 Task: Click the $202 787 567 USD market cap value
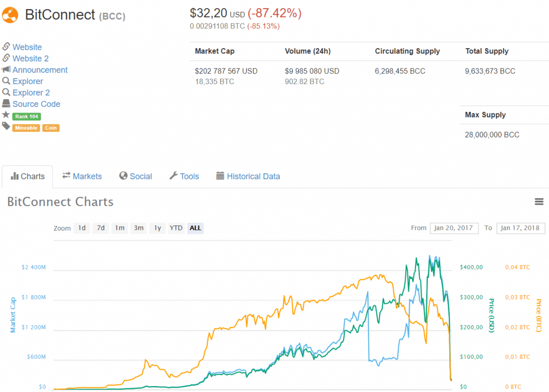(226, 71)
